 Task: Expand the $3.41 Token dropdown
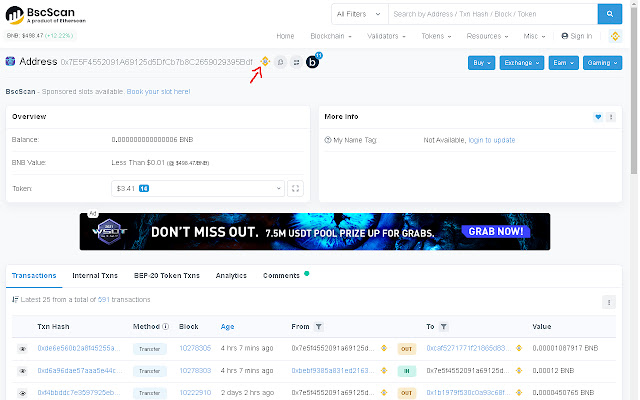coord(198,189)
